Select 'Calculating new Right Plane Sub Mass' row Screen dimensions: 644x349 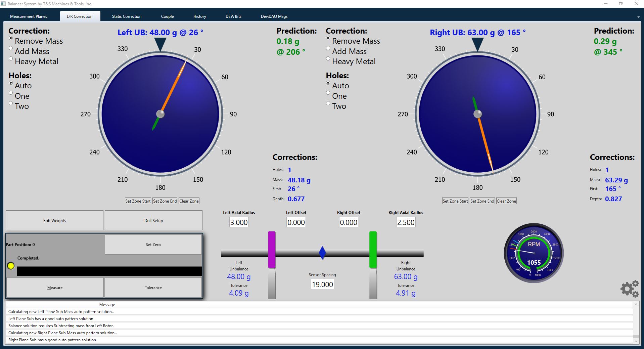click(319, 333)
